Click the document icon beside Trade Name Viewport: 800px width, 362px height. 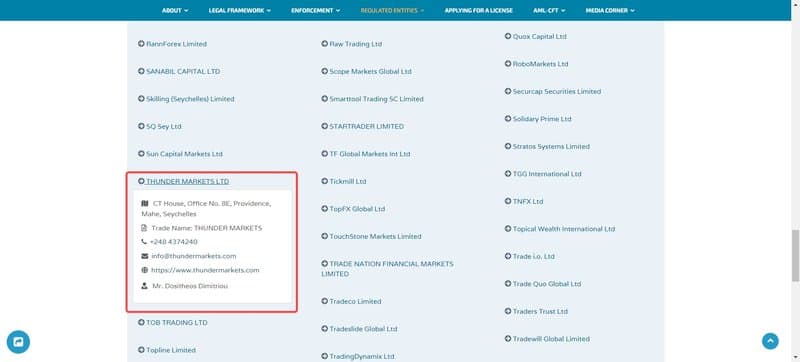(x=144, y=228)
